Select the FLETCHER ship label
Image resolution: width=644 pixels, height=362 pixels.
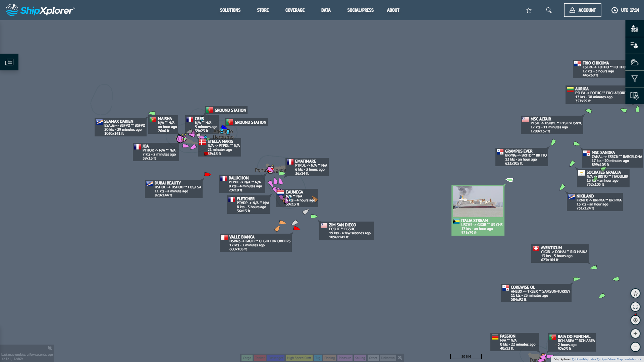[249, 204]
